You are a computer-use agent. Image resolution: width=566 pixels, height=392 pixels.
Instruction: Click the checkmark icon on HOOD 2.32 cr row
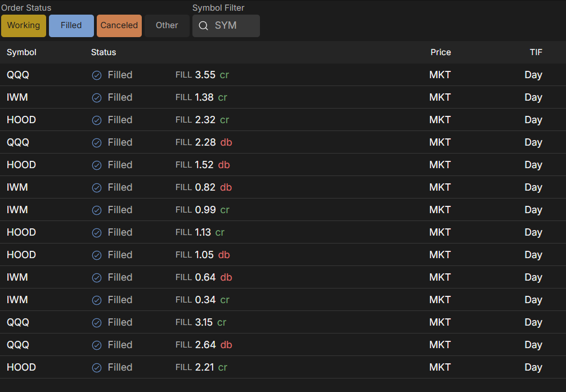point(97,120)
